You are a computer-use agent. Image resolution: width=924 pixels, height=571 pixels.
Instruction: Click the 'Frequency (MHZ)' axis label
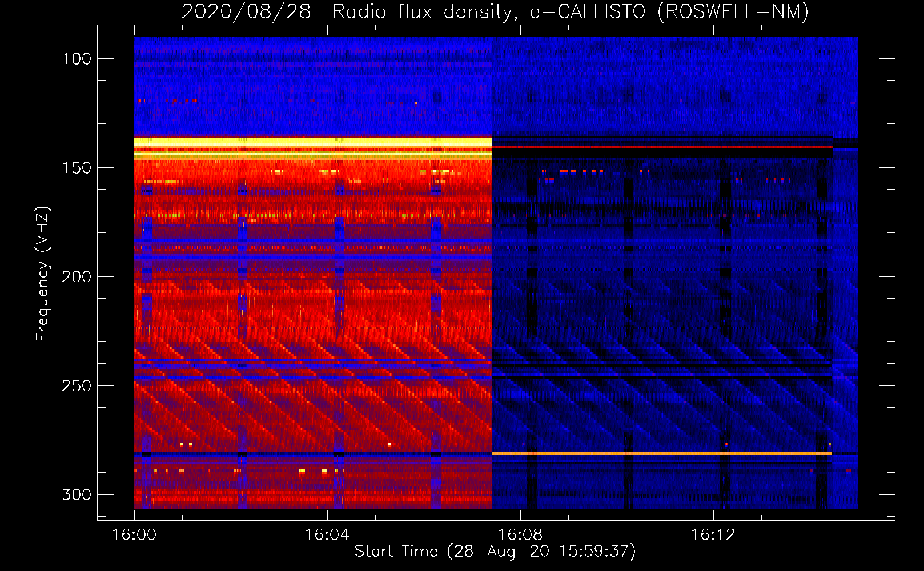pyautogui.click(x=43, y=274)
